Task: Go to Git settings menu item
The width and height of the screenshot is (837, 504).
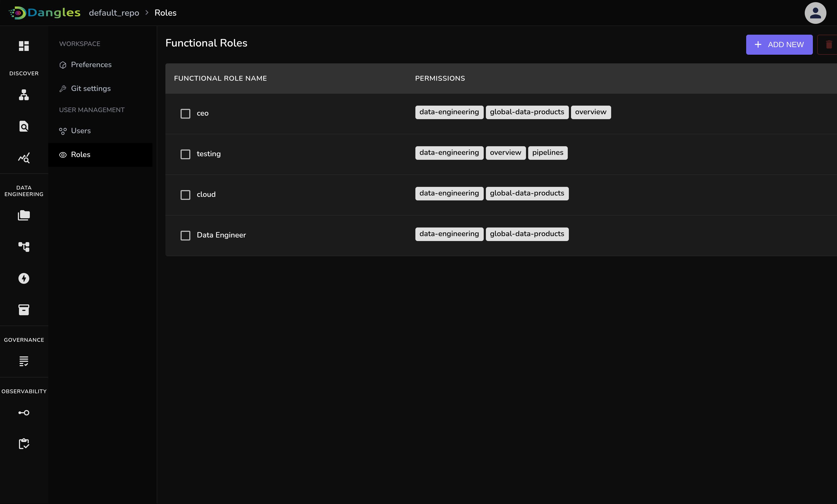Action: [91, 89]
